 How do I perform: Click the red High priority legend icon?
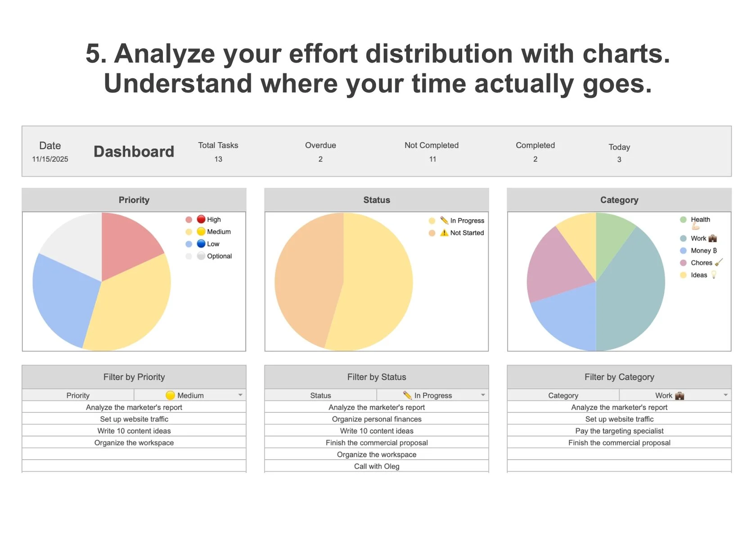[x=201, y=219]
